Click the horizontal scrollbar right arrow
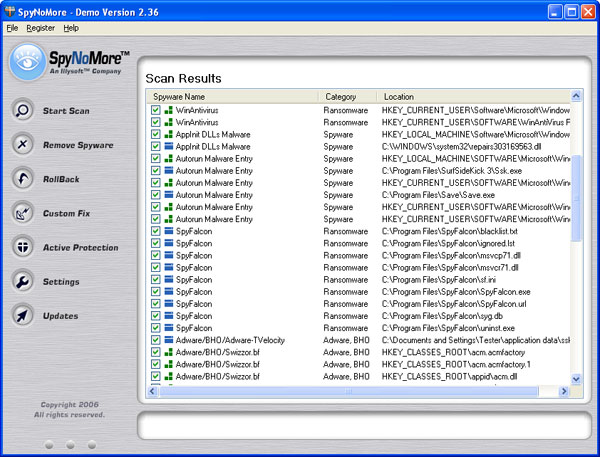This screenshot has width=600, height=457. pyautogui.click(x=564, y=391)
